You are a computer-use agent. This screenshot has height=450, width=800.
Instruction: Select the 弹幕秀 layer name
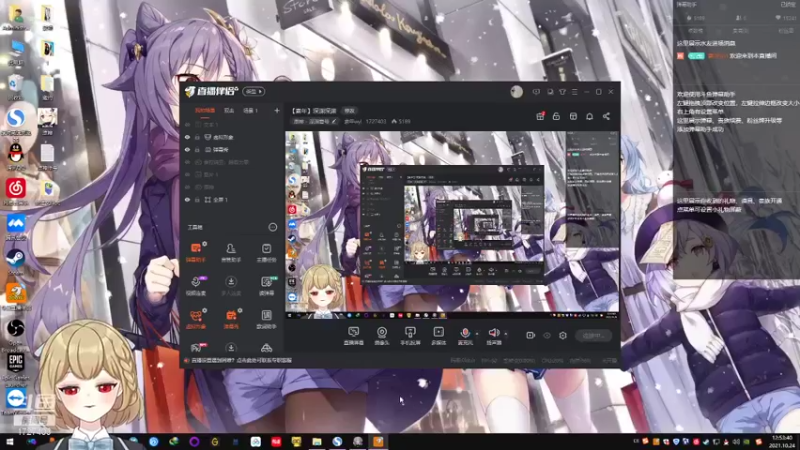pos(220,149)
